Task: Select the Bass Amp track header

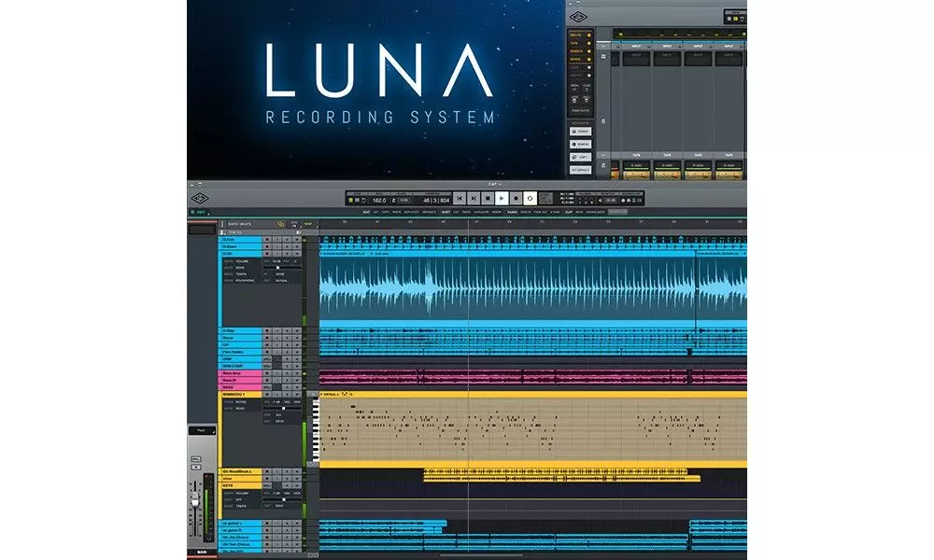Action: point(241,373)
